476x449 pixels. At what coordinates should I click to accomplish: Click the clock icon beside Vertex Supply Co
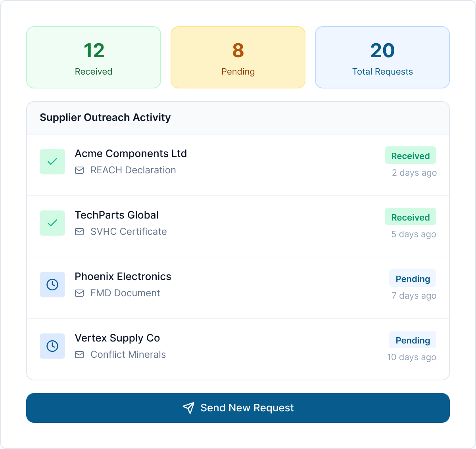52,346
